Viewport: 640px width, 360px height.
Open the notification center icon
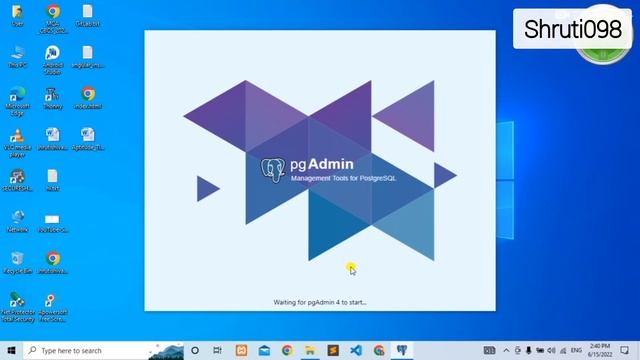coord(624,350)
